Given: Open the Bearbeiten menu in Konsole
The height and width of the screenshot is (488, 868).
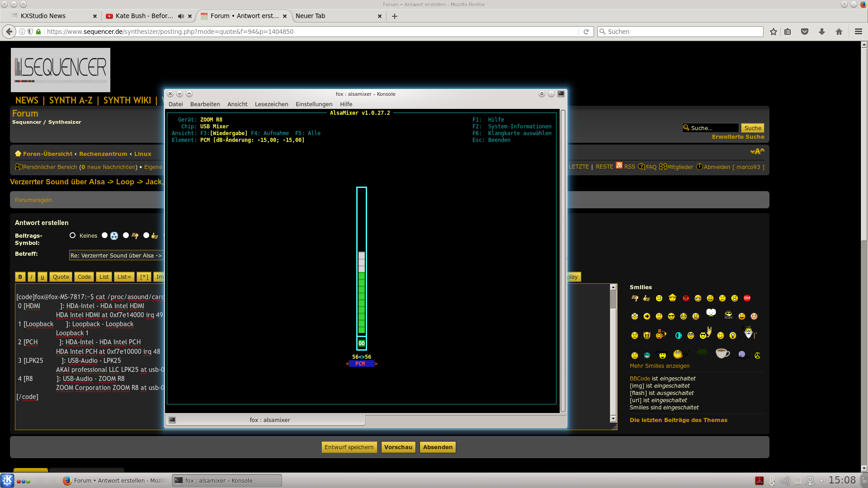Looking at the screenshot, I should point(205,104).
